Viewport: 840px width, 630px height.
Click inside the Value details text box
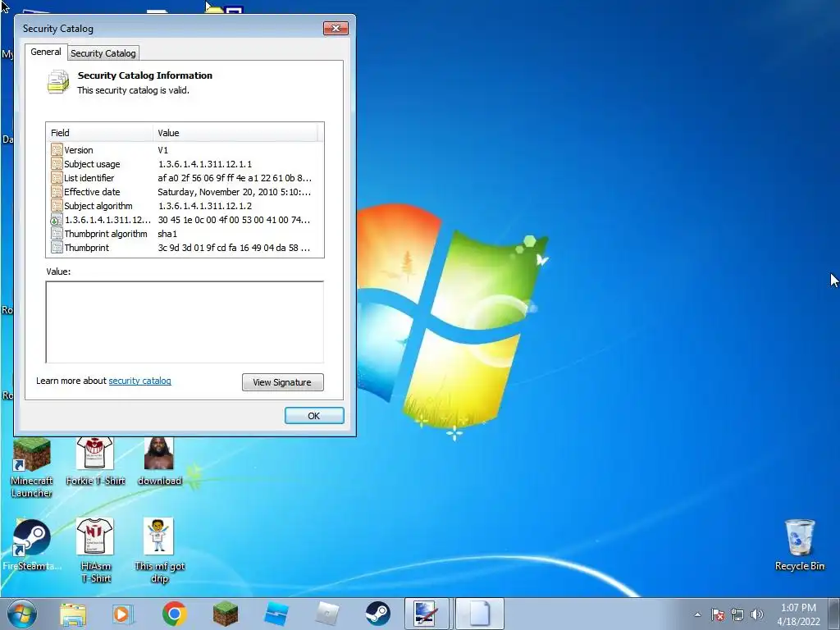185,322
